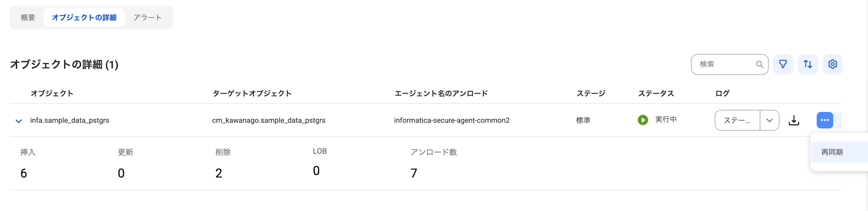Viewport: 868px width, 211px height.
Task: Open the log type dropdown arrow
Action: click(x=769, y=120)
